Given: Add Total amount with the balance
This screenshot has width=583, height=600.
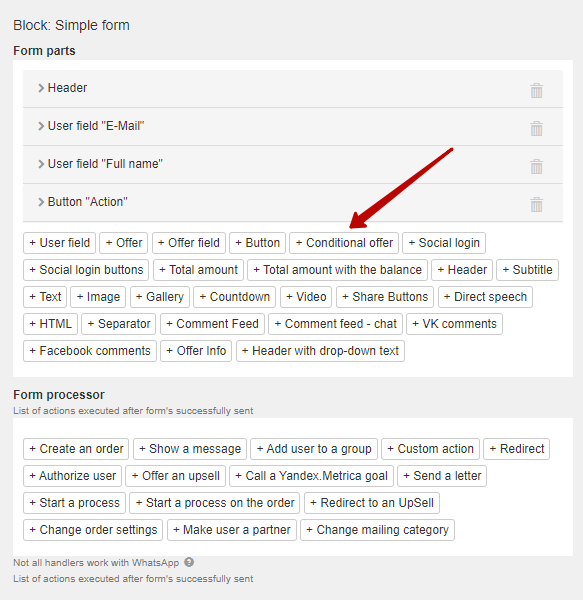Looking at the screenshot, I should point(337,270).
